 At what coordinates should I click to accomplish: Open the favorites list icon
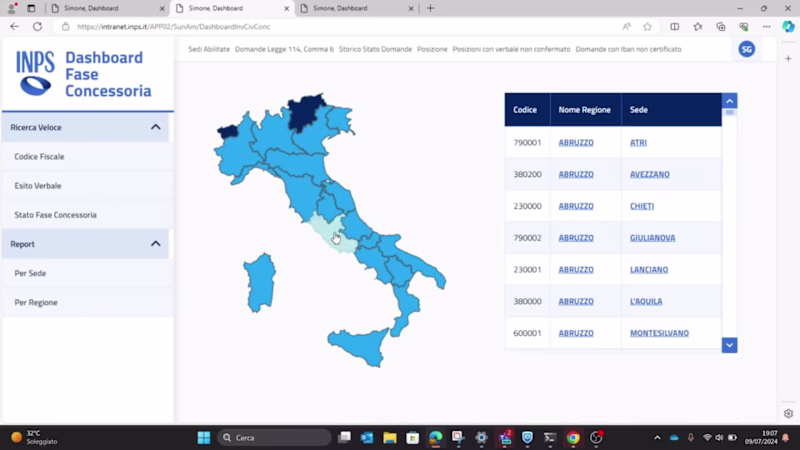tap(697, 27)
